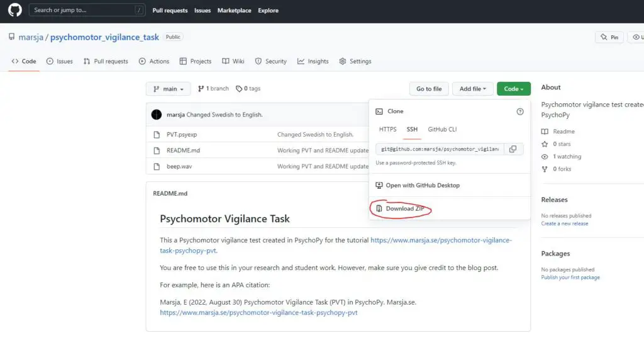
Task: Click the beep.wav file icon
Action: tap(157, 167)
